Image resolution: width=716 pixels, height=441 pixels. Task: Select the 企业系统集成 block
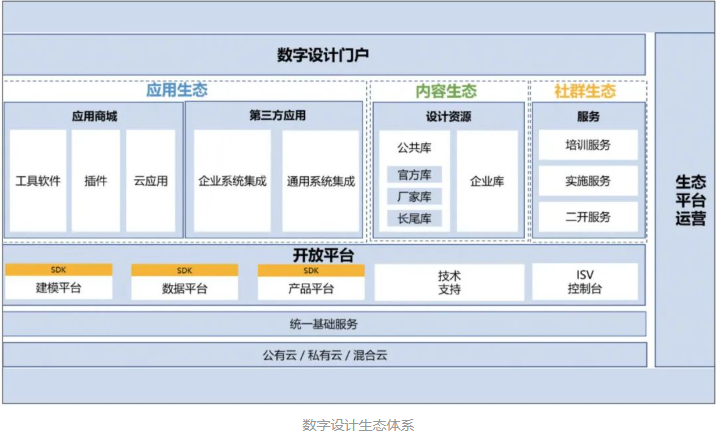pos(232,181)
